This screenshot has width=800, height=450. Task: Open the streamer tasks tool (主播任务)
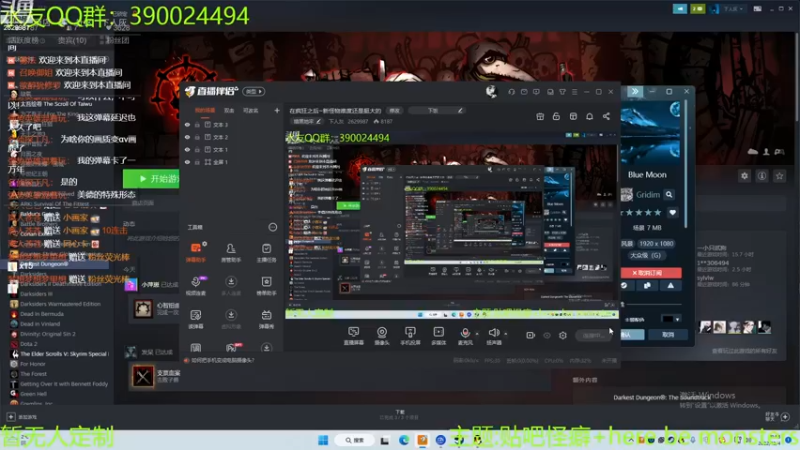click(x=266, y=253)
